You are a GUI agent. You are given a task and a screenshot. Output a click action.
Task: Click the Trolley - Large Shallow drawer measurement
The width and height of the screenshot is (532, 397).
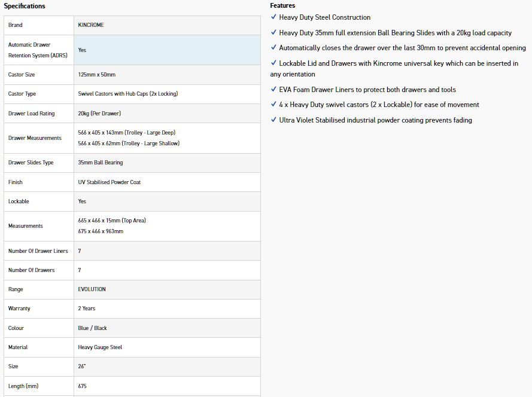pos(129,143)
